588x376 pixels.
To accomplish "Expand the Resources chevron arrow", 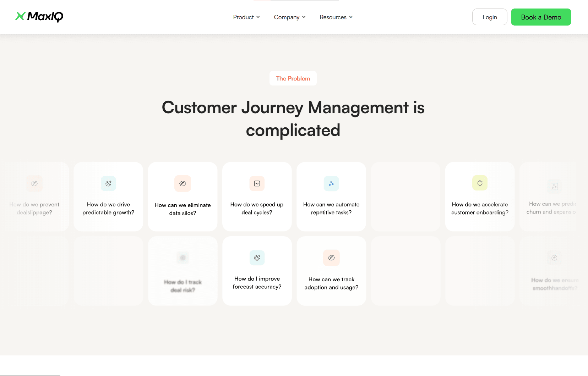I will coord(351,17).
